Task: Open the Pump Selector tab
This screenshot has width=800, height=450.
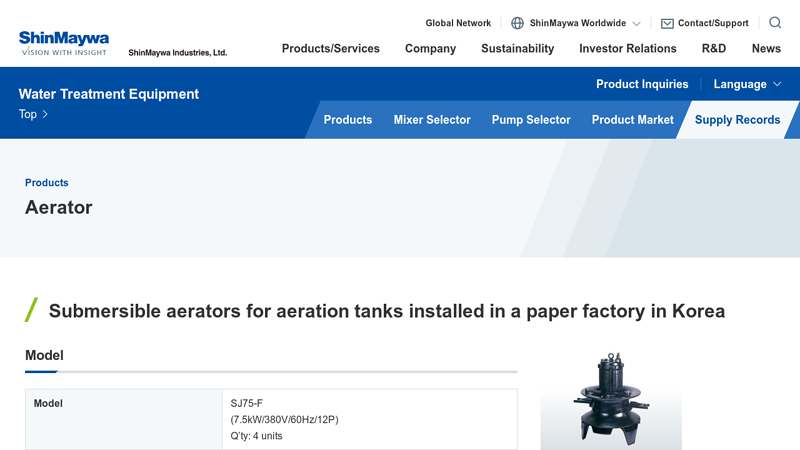Action: tap(531, 120)
